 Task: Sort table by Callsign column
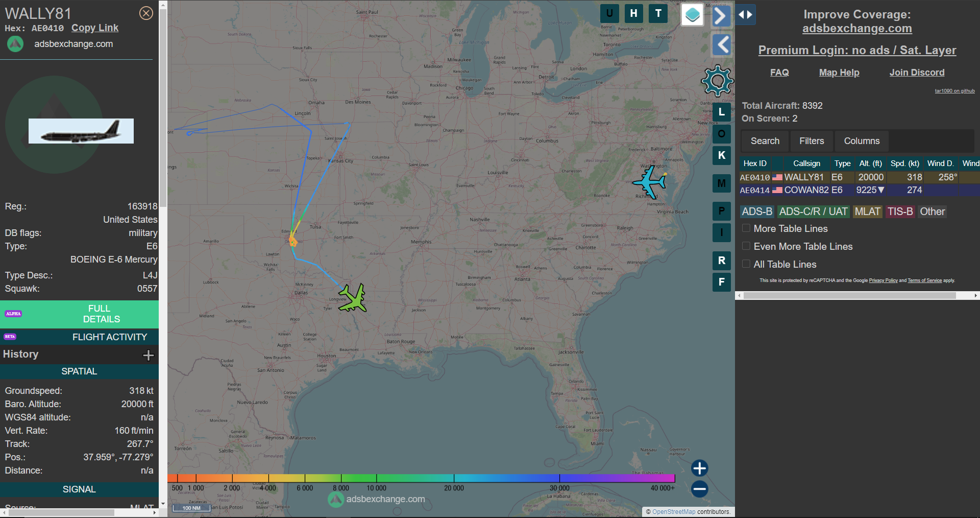pyautogui.click(x=806, y=163)
